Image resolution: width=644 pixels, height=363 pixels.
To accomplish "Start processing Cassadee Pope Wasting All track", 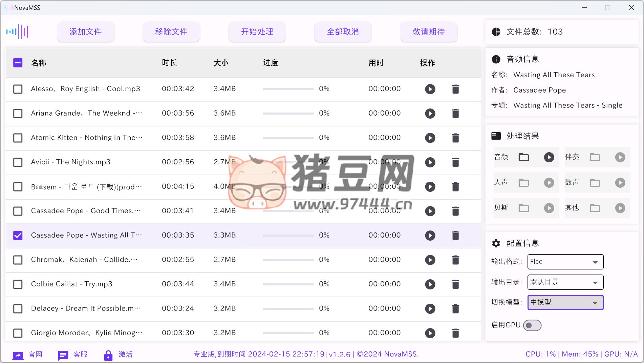I will 430,236.
